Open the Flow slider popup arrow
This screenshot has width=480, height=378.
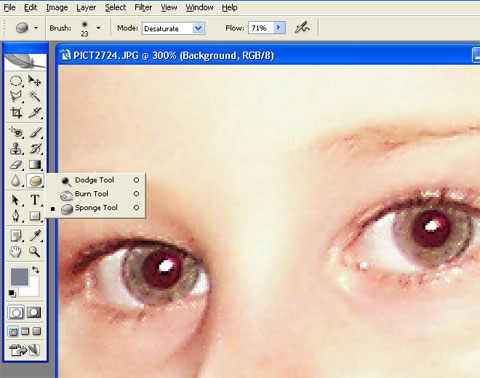279,28
